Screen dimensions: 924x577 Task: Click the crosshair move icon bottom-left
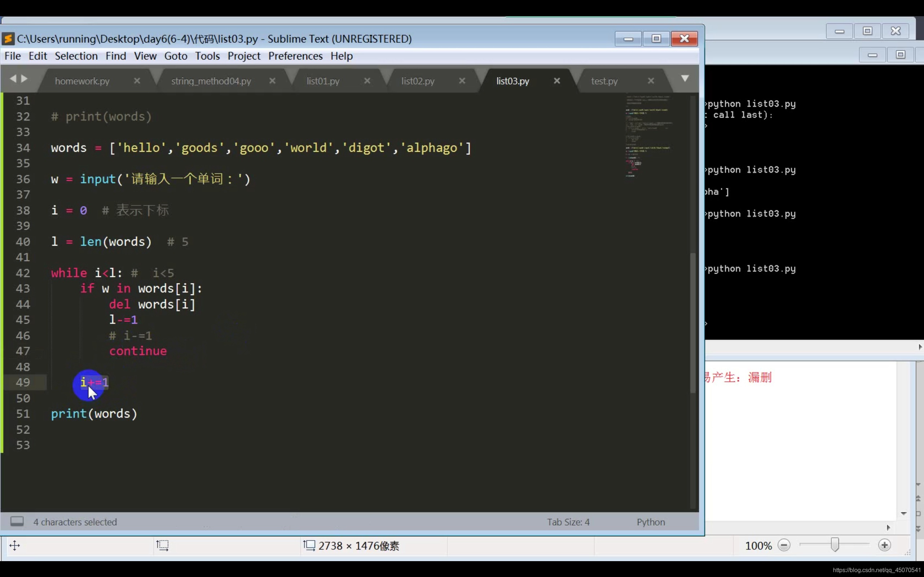(14, 545)
